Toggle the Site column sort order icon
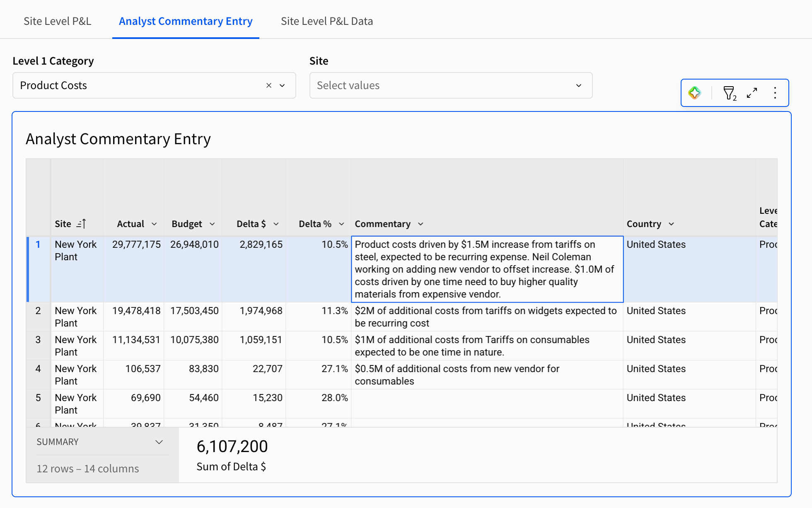This screenshot has width=812, height=508. (x=82, y=224)
